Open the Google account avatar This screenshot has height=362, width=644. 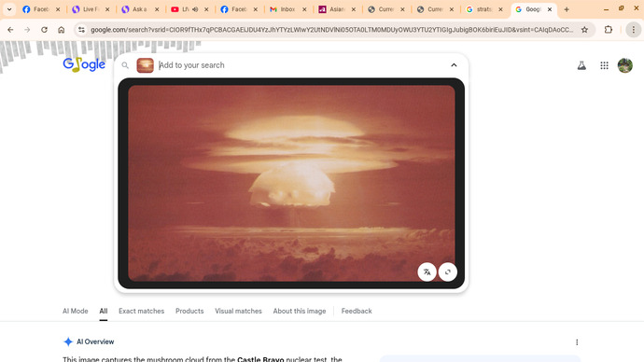[x=625, y=65]
